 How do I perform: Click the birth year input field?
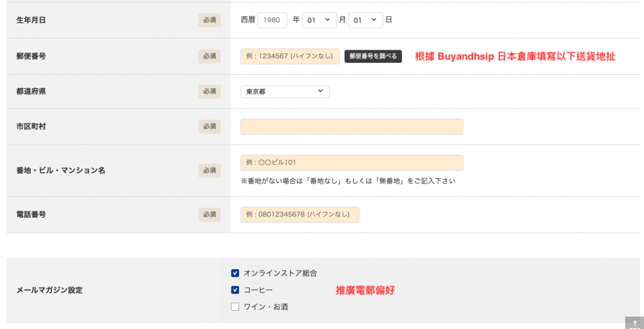(272, 20)
